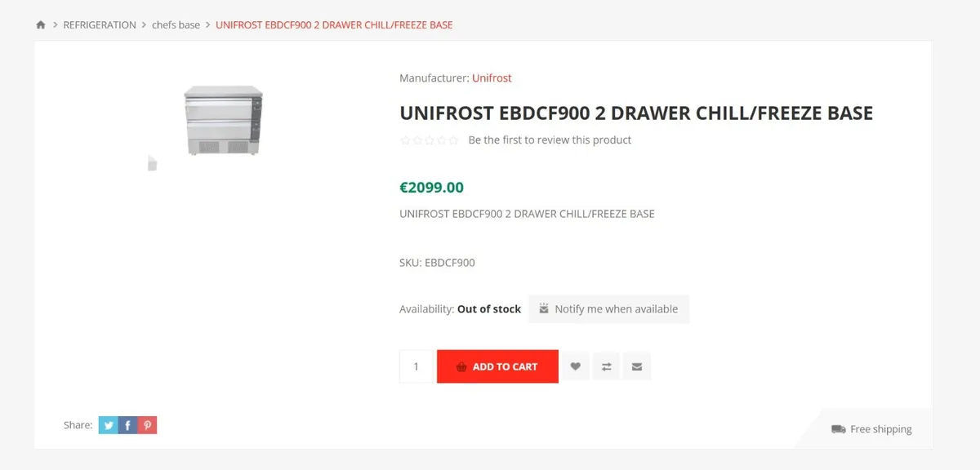Click the compare arrows icon

pyautogui.click(x=606, y=366)
